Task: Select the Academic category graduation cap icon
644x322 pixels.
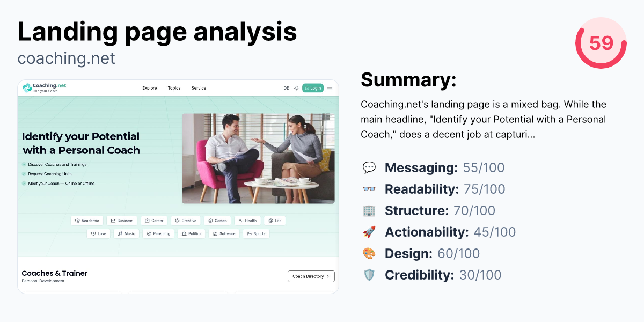Action: (76, 221)
